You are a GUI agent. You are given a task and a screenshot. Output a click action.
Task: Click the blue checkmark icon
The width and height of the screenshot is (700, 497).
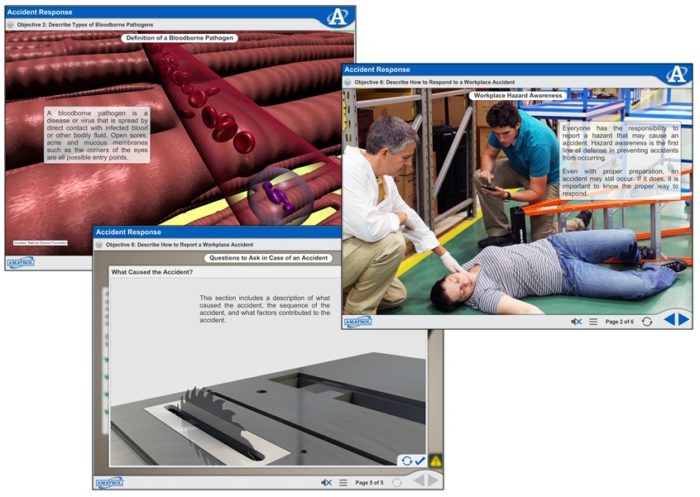point(420,461)
